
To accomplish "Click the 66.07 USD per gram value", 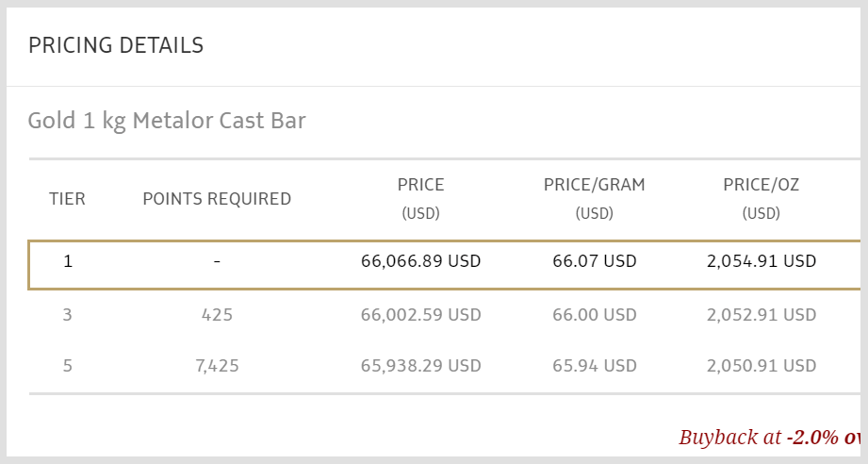I will click(595, 261).
